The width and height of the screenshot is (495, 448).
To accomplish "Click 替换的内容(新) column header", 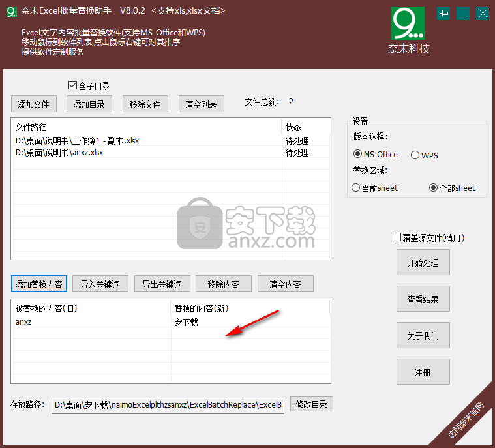I will click(250, 308).
